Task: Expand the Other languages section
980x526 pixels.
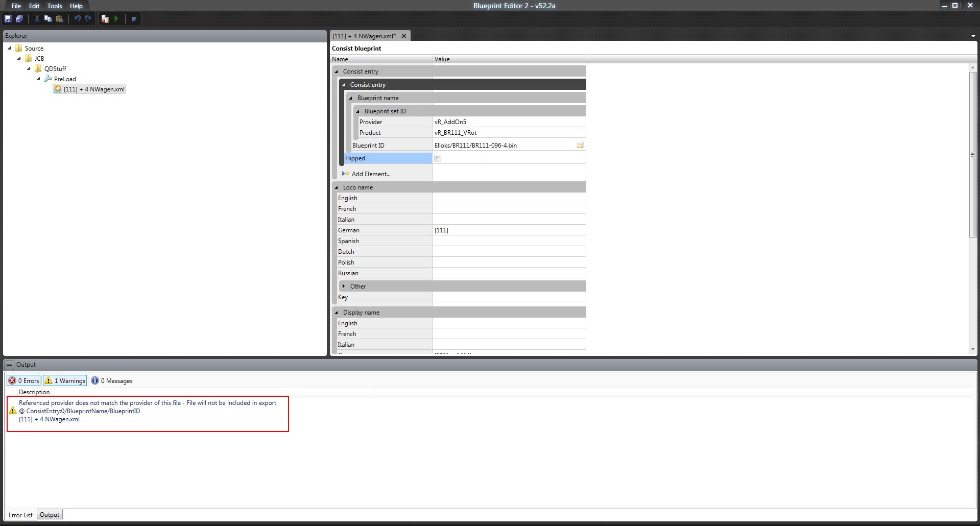Action: click(x=344, y=286)
